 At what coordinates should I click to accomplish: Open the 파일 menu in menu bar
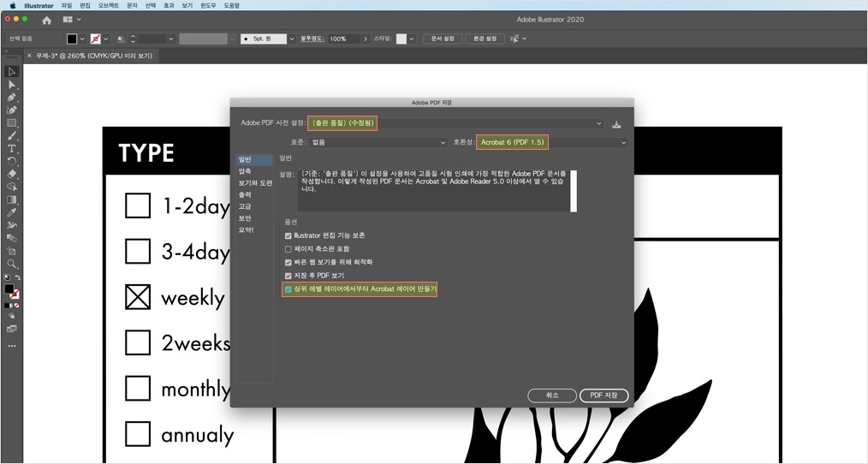pyautogui.click(x=67, y=5)
